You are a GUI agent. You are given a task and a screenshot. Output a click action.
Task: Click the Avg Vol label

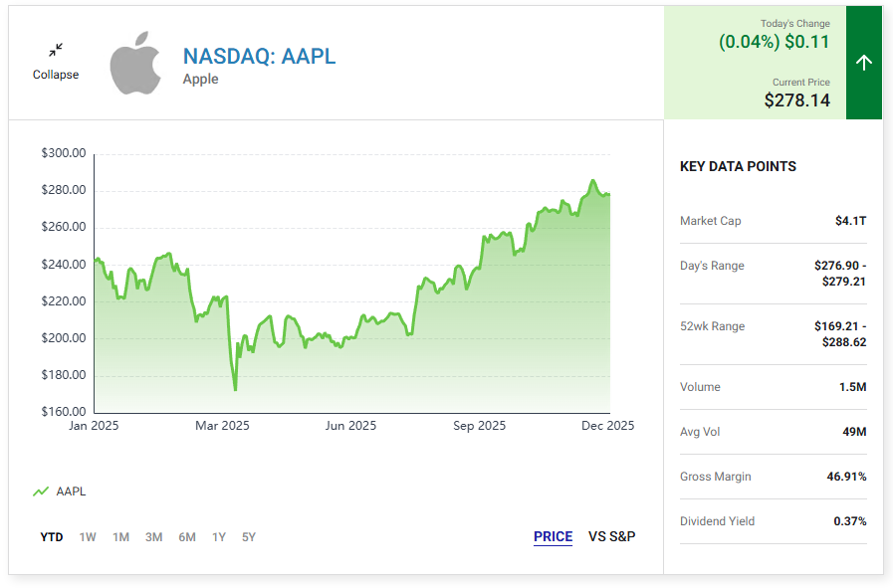pos(700,432)
